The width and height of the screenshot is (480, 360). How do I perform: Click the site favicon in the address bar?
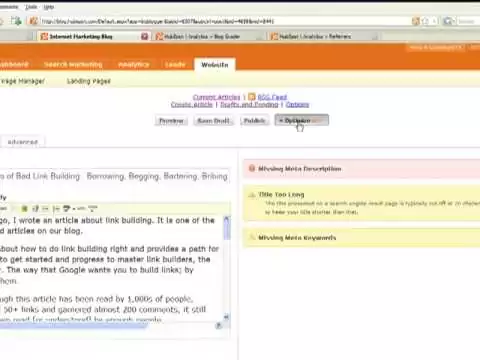(x=33, y=21)
